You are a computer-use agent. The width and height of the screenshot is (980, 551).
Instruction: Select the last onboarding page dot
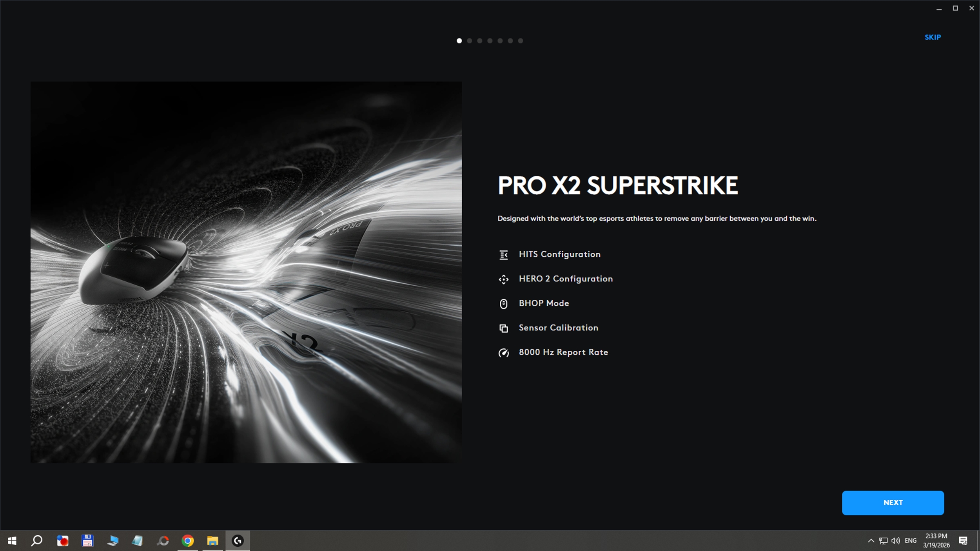[x=520, y=41]
